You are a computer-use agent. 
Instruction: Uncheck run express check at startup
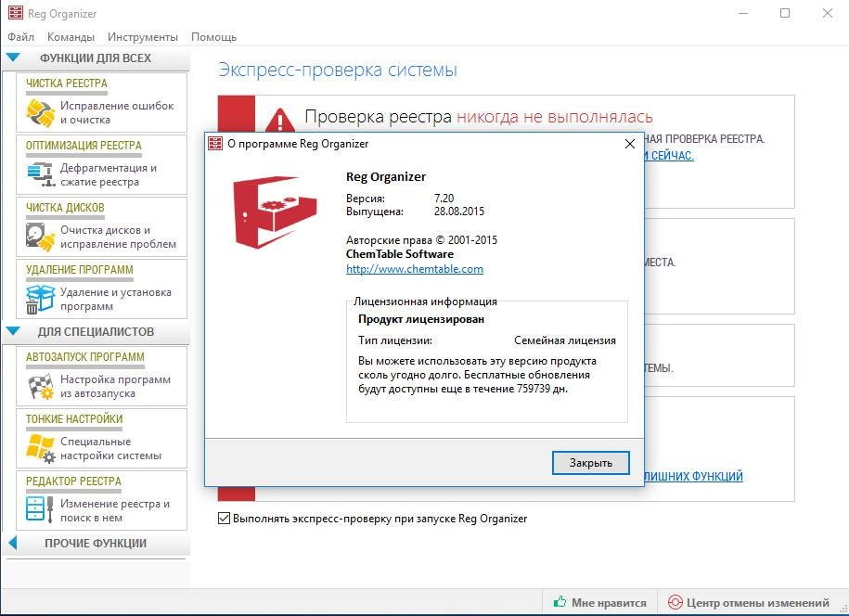pyautogui.click(x=224, y=518)
